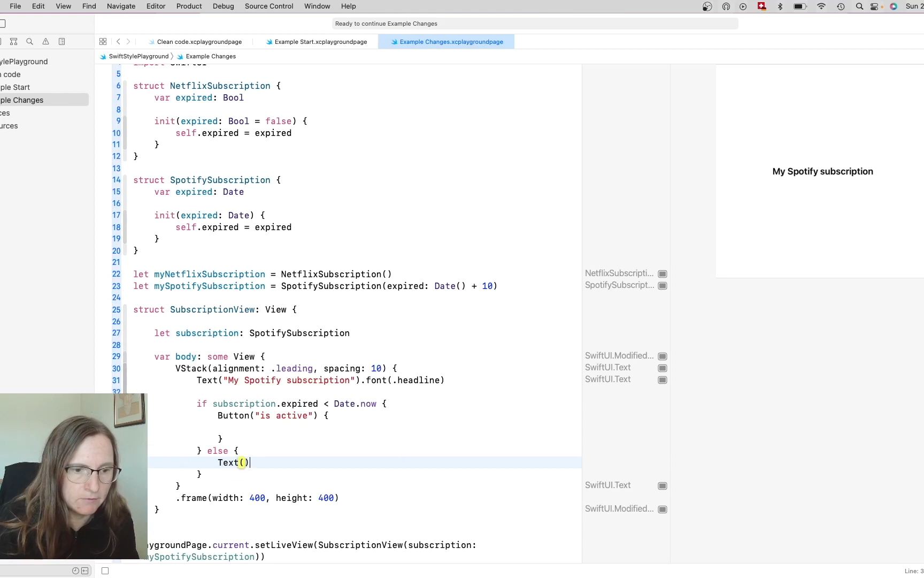Click the related items grid icon
This screenshot has width=924, height=578.
point(103,42)
